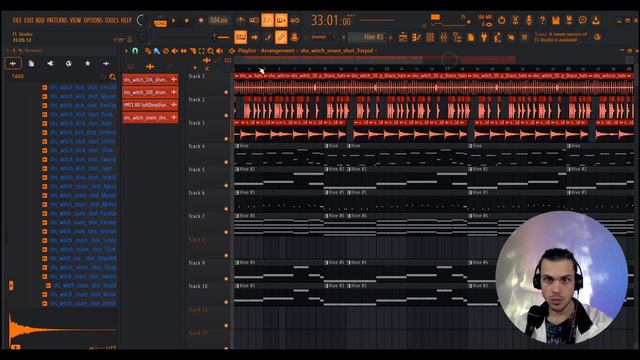Image resolution: width=640 pixels, height=360 pixels.
Task: Select the playlist Playback speaker tool
Action: pos(220,51)
